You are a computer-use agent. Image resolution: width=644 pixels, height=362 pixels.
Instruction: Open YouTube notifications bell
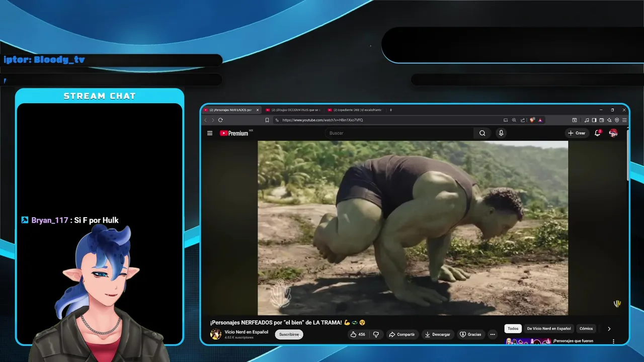[x=598, y=133]
